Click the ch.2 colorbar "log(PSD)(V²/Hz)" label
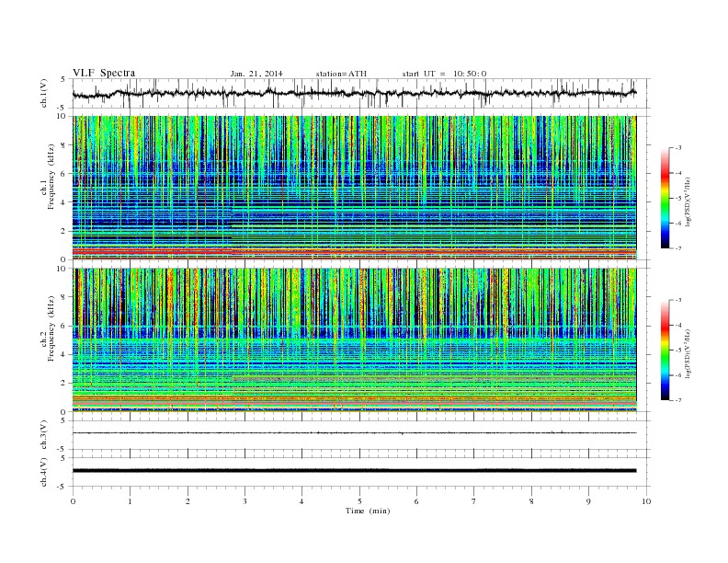The height and width of the screenshot is (563, 728). click(688, 353)
